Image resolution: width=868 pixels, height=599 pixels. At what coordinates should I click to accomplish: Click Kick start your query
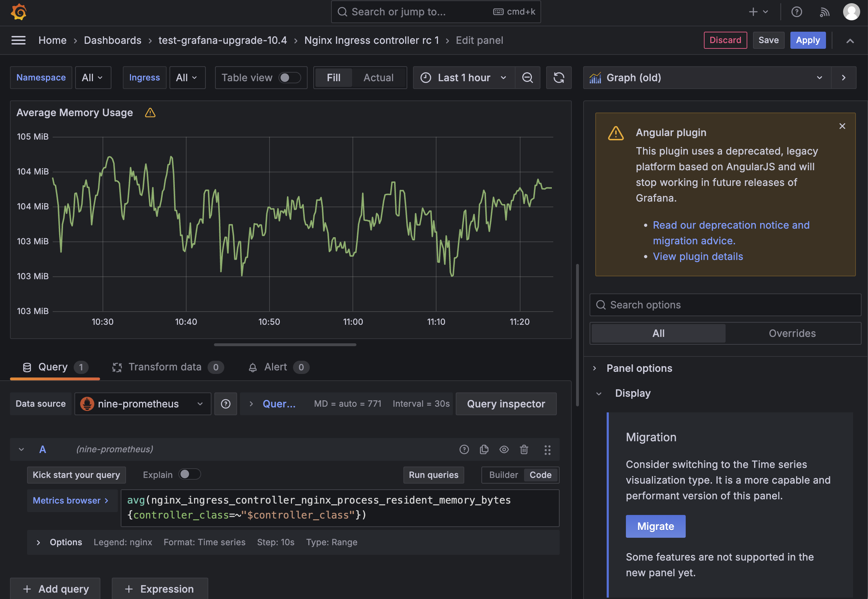(76, 475)
